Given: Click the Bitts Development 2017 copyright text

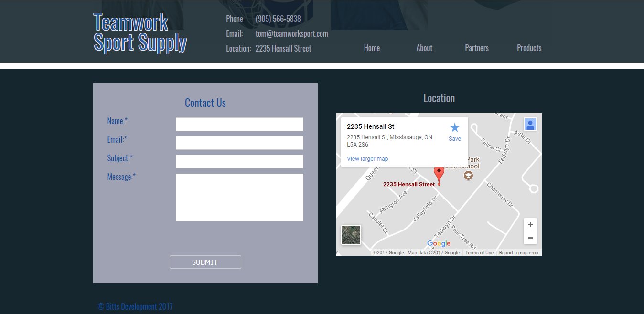Looking at the screenshot, I should tap(135, 307).
